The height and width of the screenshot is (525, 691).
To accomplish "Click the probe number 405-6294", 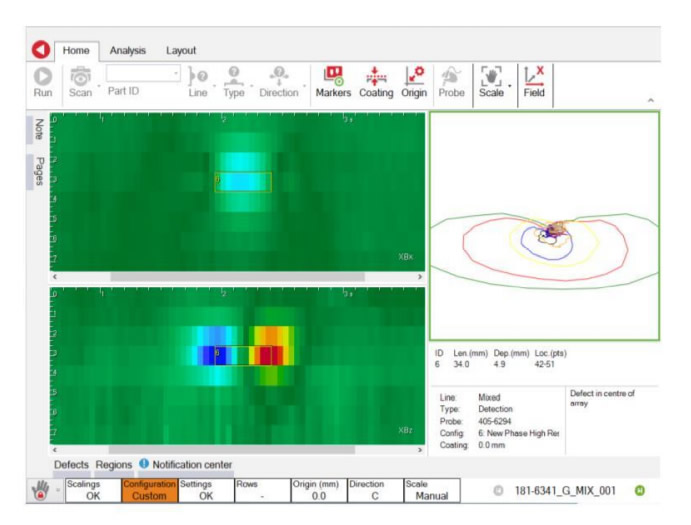I will [494, 421].
